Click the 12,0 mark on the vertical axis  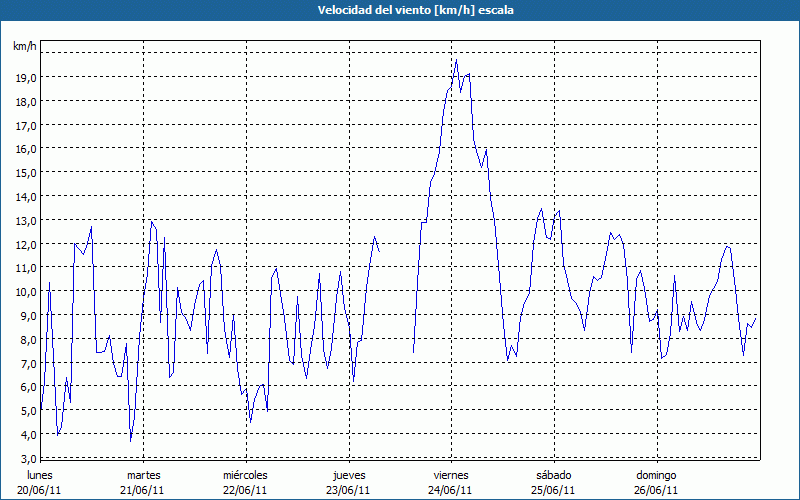coord(26,244)
